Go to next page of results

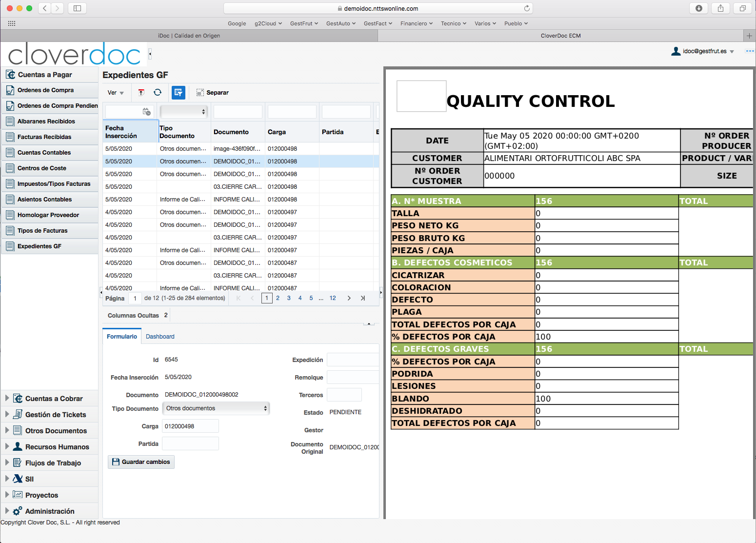pyautogui.click(x=349, y=298)
